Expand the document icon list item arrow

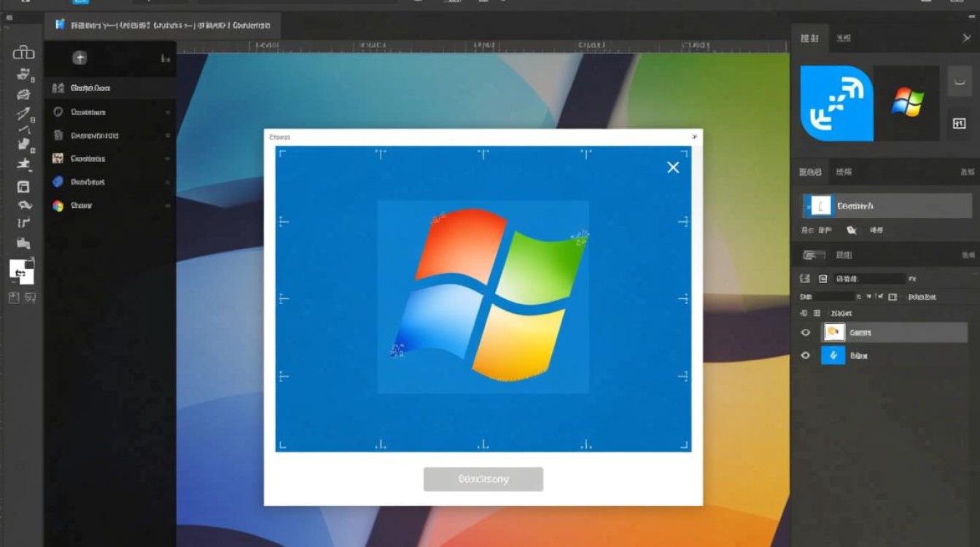click(168, 136)
